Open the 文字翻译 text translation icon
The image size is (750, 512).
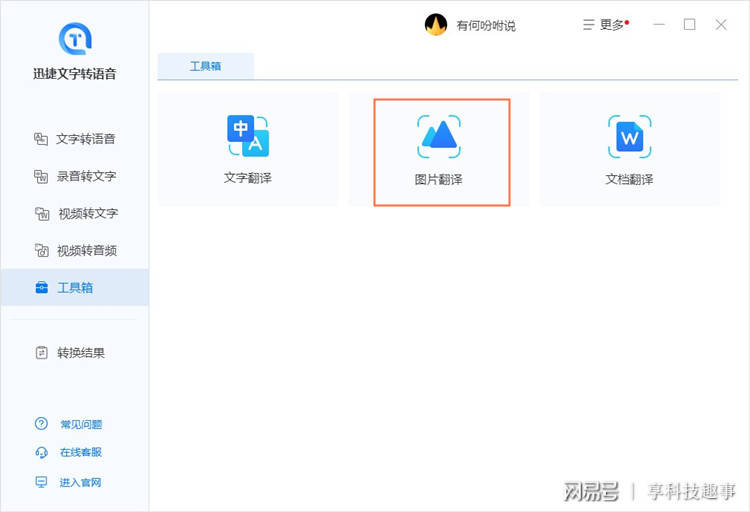(248, 136)
